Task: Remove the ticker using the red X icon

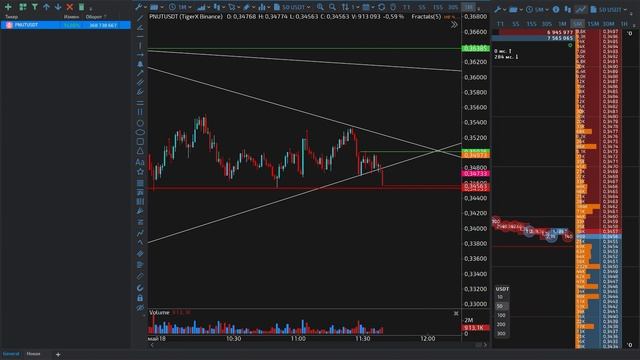Action: (x=69, y=7)
